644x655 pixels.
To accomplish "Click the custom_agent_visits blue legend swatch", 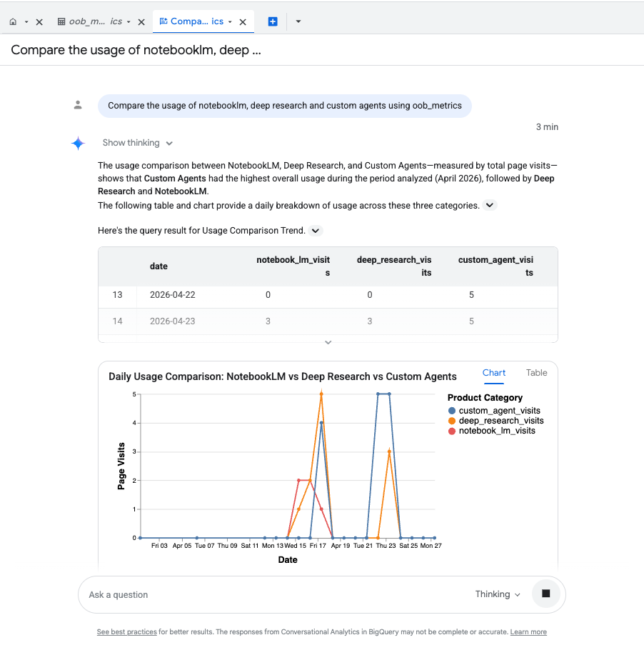I will tap(452, 411).
